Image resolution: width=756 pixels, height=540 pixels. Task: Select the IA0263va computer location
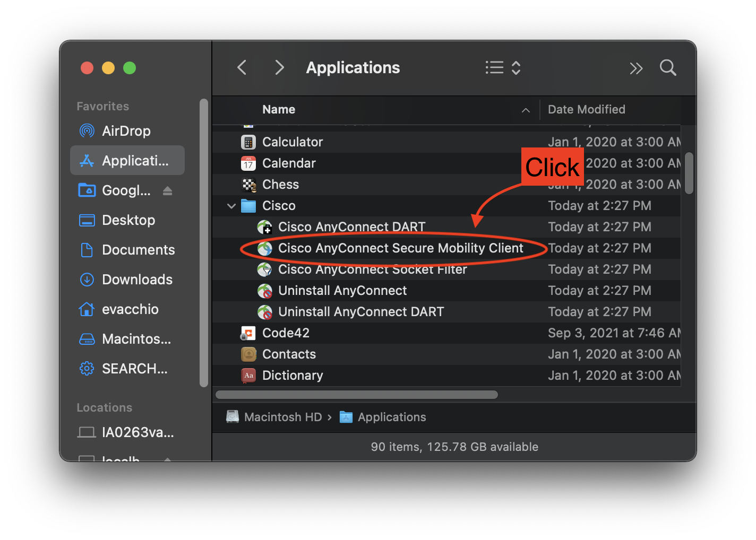[x=127, y=432]
